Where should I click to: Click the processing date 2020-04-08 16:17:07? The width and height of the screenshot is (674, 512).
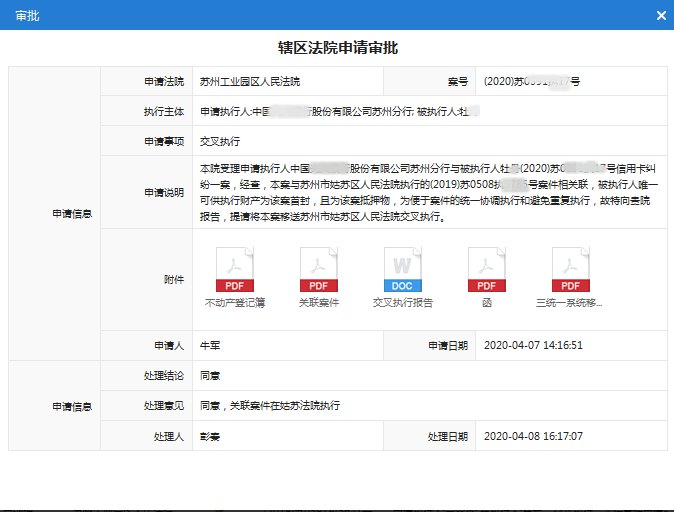coord(533,436)
